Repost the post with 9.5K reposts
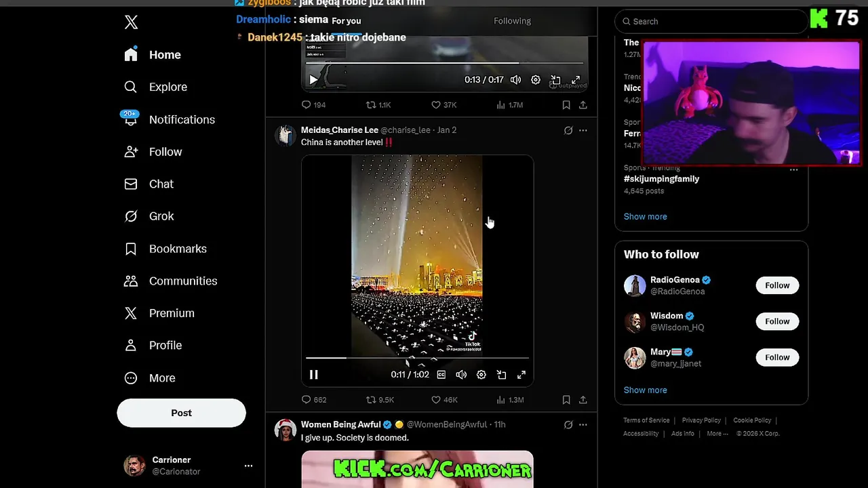The height and width of the screenshot is (488, 868). coord(380,400)
